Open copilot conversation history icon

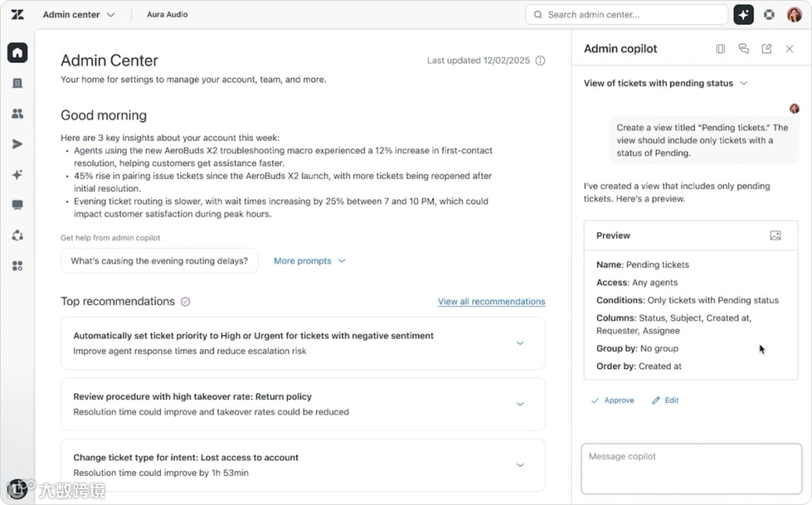[x=744, y=49]
